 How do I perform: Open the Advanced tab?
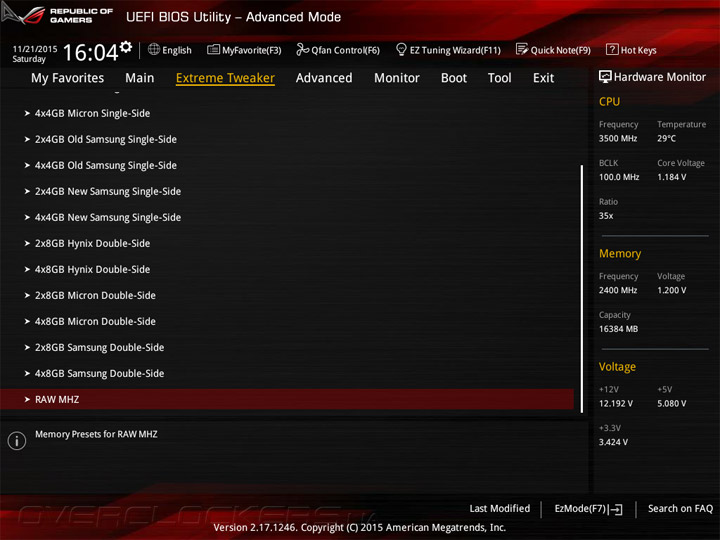(x=324, y=78)
